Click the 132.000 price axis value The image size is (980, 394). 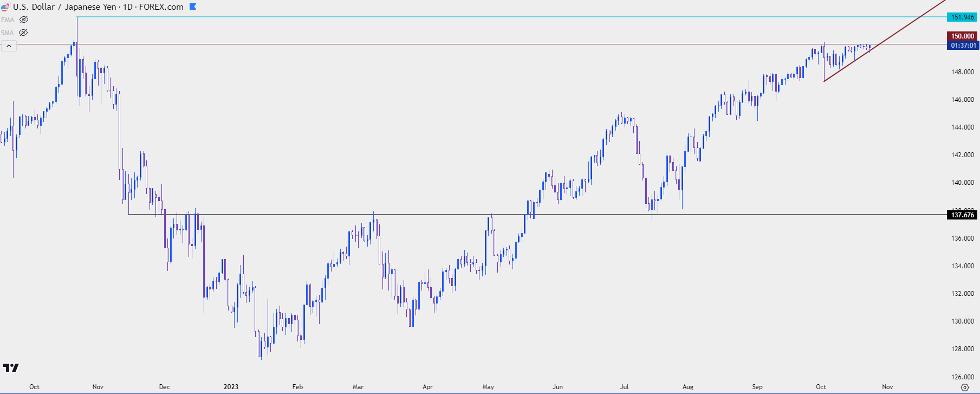[x=963, y=294]
